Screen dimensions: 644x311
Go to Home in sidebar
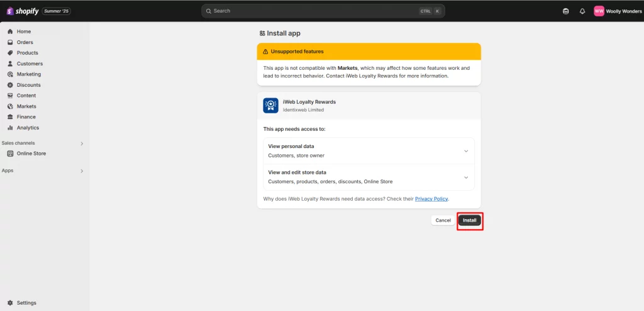[24, 31]
